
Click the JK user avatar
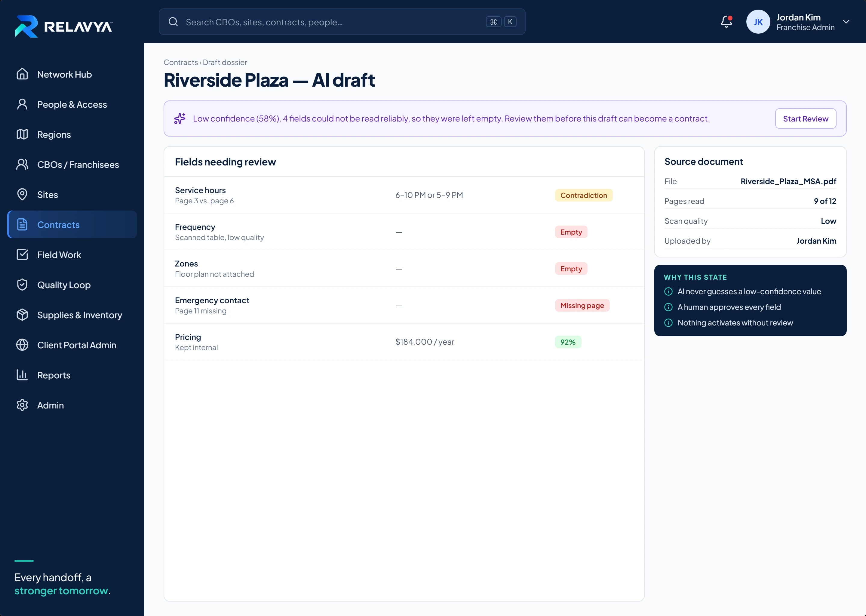[x=758, y=22]
